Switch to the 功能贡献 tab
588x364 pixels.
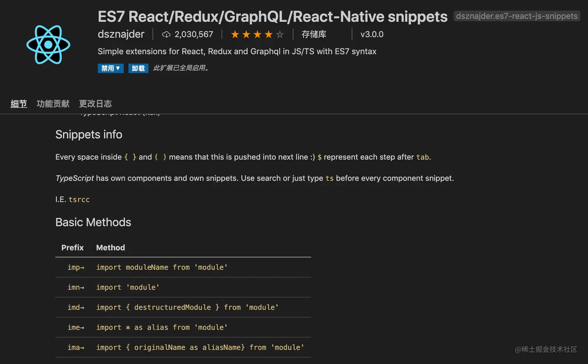point(53,104)
